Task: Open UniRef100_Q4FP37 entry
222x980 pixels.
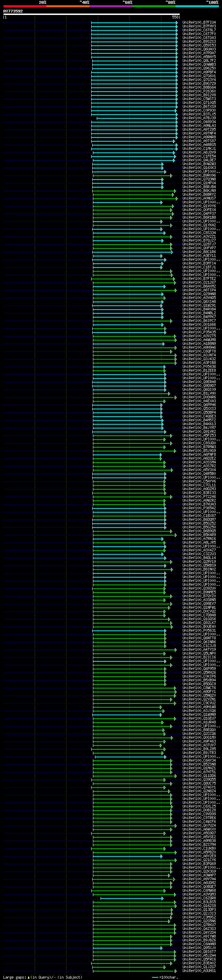Action: 199,214
